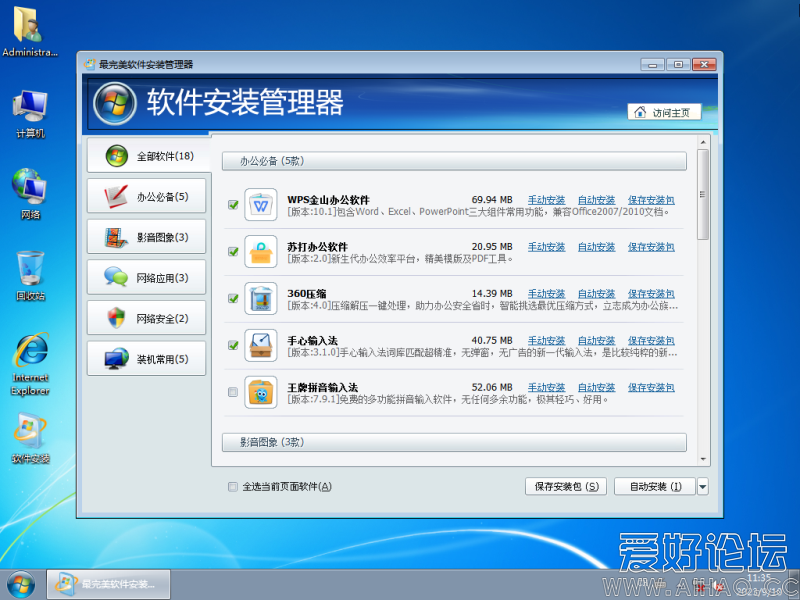Click the 王牌拼音输入法 app icon
This screenshot has height=600, width=800.
[x=260, y=393]
